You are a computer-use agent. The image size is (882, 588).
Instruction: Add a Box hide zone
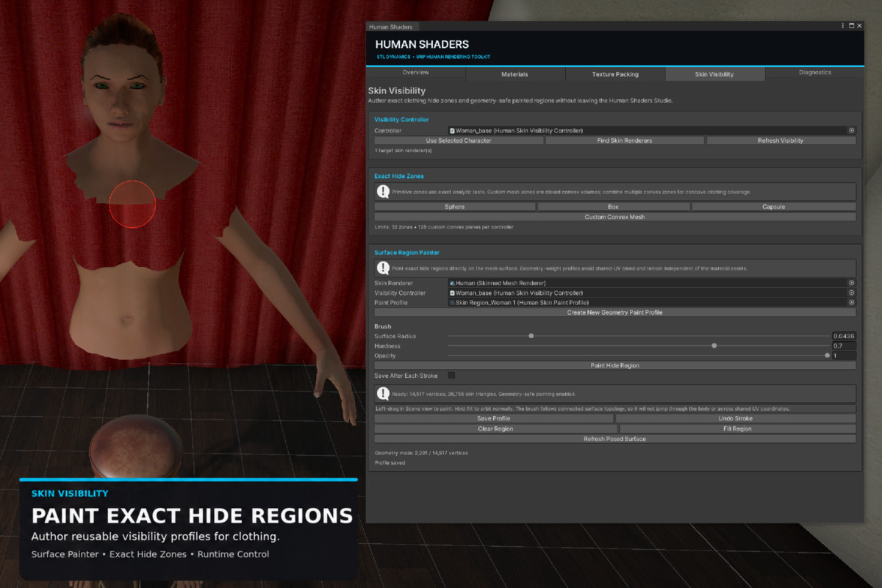(614, 207)
